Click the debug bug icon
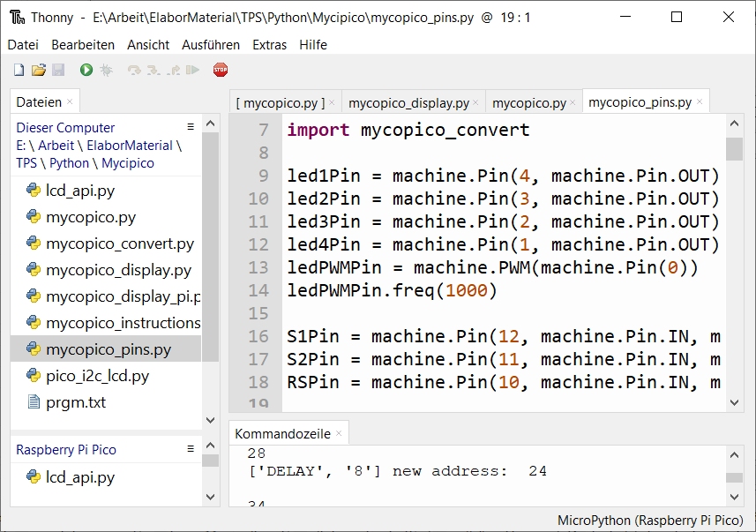This screenshot has height=532, width=756. pyautogui.click(x=106, y=70)
